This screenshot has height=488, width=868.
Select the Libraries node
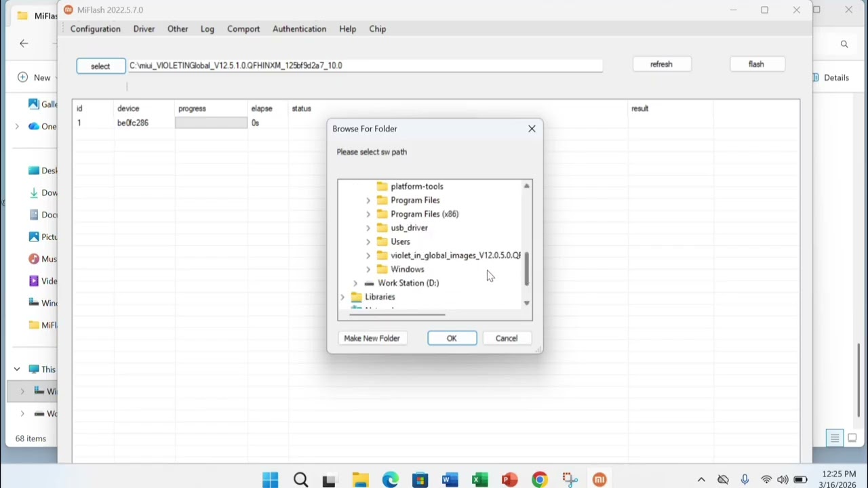pyautogui.click(x=380, y=297)
